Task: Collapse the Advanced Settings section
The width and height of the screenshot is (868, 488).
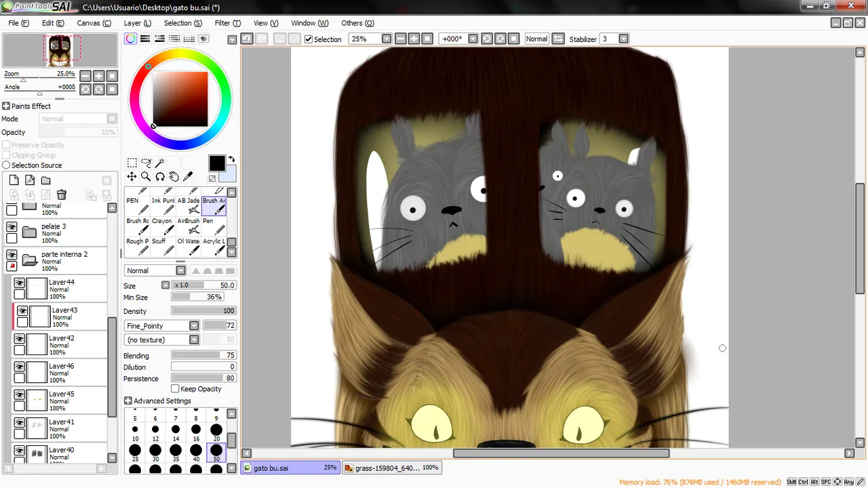Action: (127, 401)
